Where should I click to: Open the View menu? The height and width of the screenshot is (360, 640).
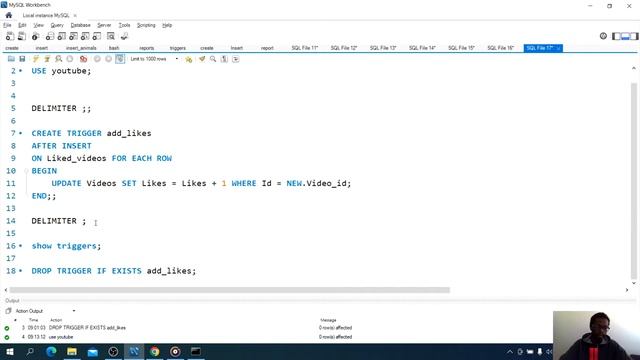[38, 25]
